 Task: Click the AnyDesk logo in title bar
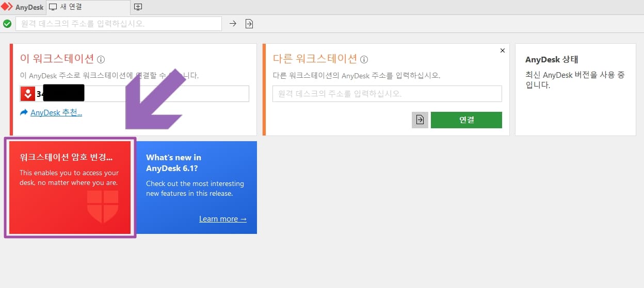(x=7, y=7)
